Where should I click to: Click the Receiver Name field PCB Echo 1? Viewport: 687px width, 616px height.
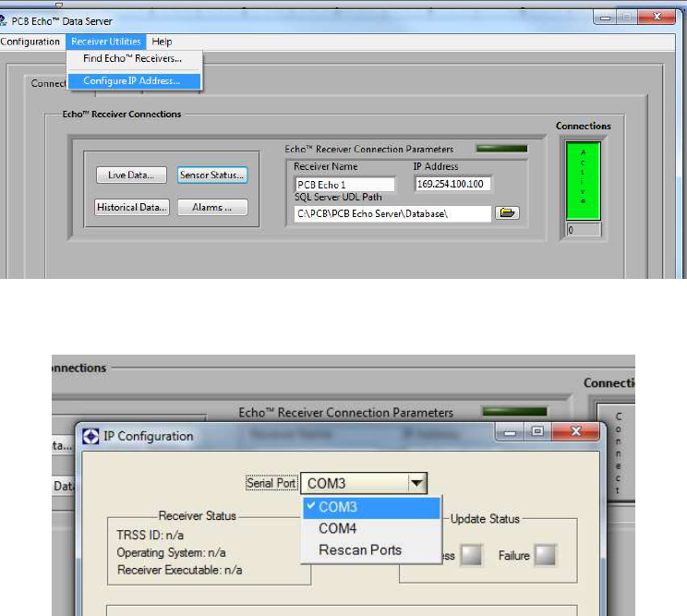pos(344,185)
